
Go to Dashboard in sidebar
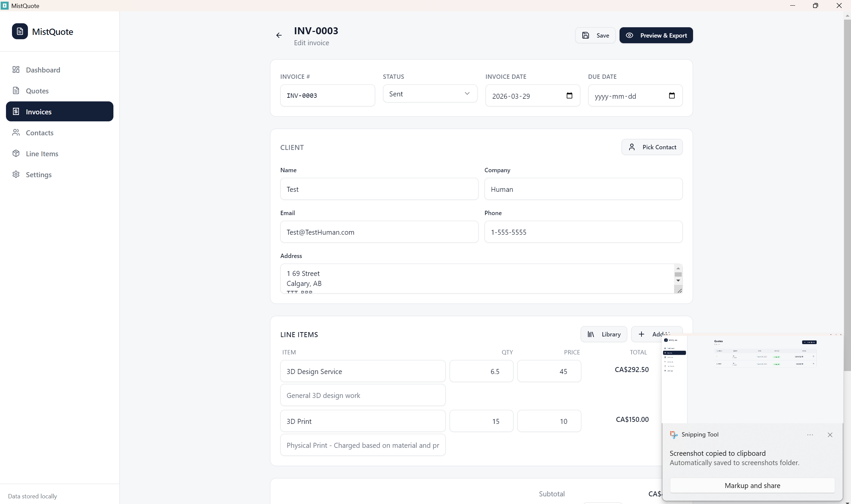click(x=43, y=70)
